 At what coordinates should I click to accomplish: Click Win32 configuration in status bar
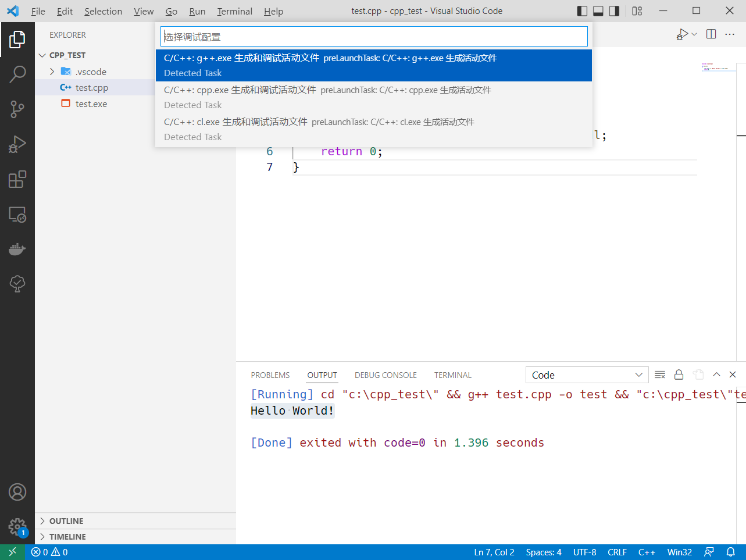point(679,552)
